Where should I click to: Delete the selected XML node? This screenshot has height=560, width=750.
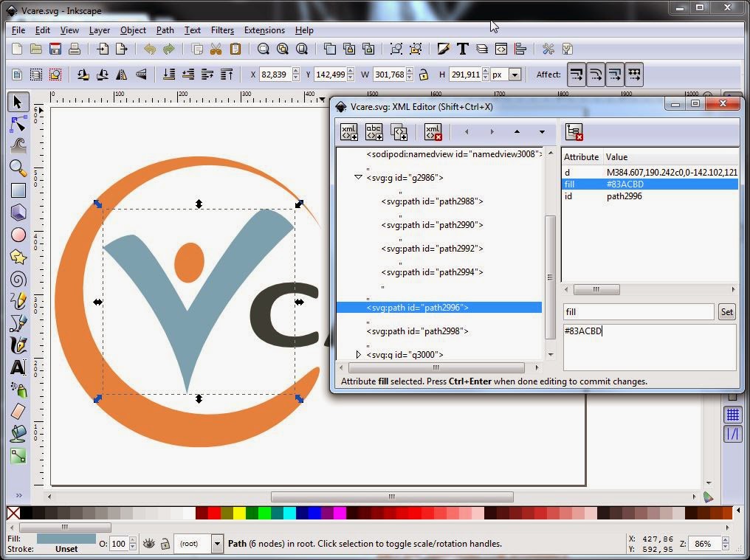click(433, 132)
